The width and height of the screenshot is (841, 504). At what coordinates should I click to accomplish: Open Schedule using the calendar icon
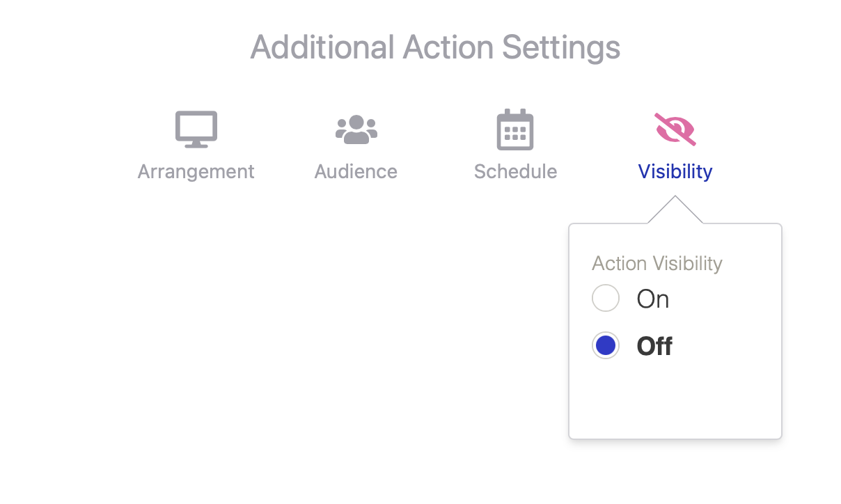[x=515, y=129]
